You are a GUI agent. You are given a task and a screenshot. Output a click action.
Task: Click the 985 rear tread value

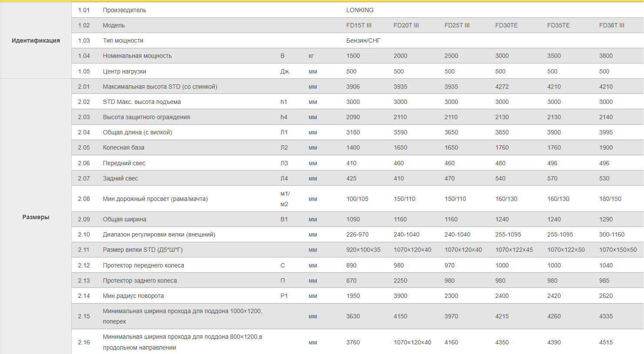tap(604, 281)
